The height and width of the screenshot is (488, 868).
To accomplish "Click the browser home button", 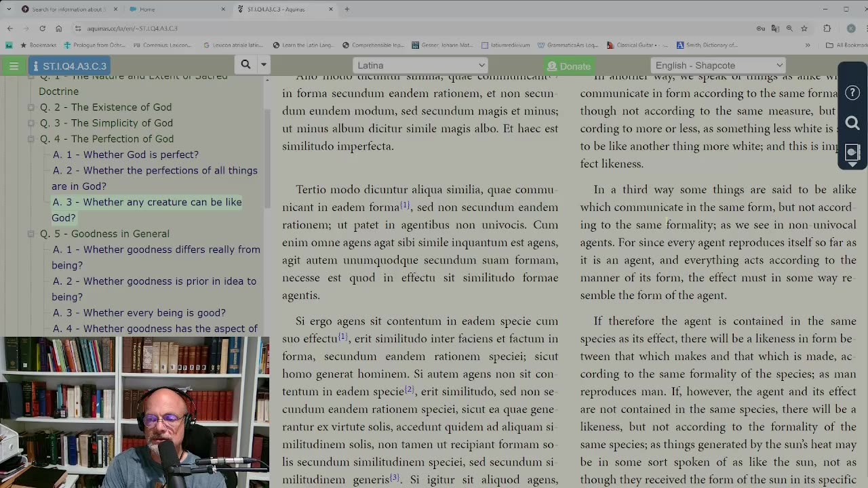I will [x=59, y=28].
